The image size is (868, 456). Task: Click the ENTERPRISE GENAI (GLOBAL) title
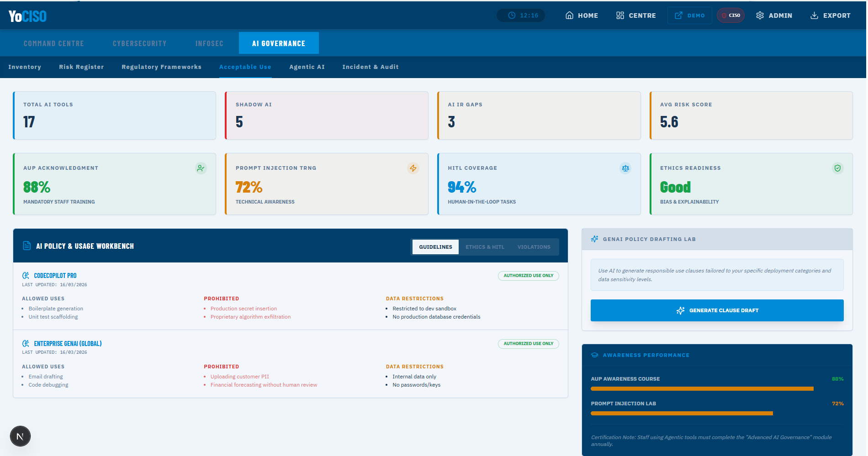click(68, 343)
